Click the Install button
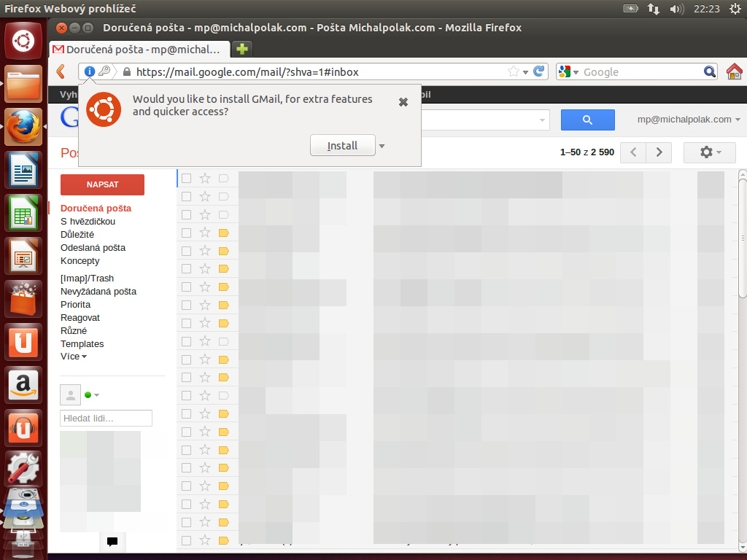The width and height of the screenshot is (747, 560). pos(343,146)
